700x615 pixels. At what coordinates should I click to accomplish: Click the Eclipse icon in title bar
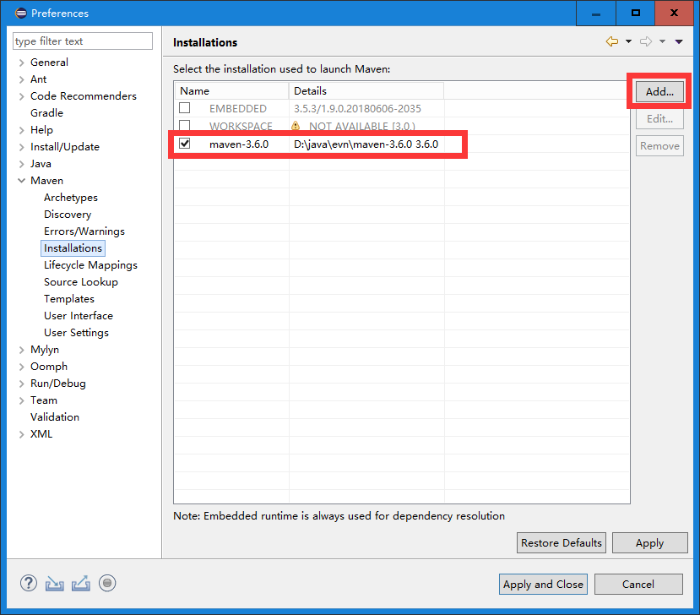(x=20, y=13)
